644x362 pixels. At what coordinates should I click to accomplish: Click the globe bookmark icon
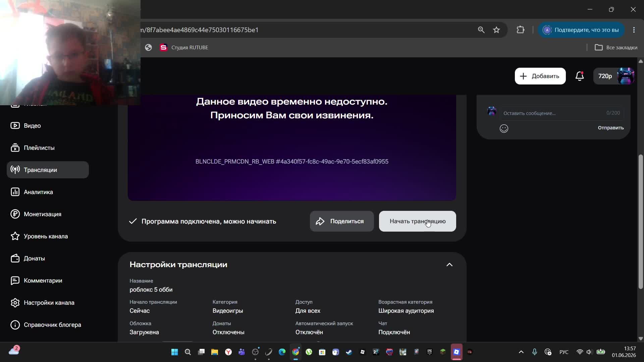(148, 48)
